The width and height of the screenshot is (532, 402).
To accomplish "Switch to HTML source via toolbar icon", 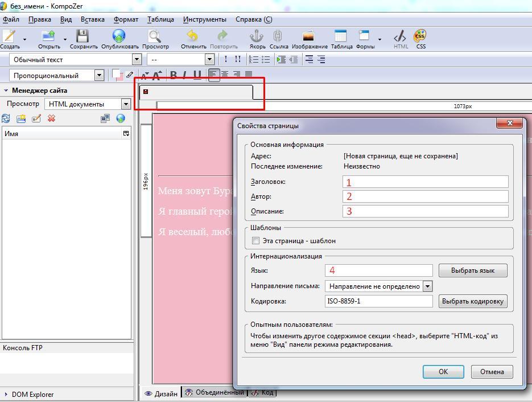I will 400,36.
